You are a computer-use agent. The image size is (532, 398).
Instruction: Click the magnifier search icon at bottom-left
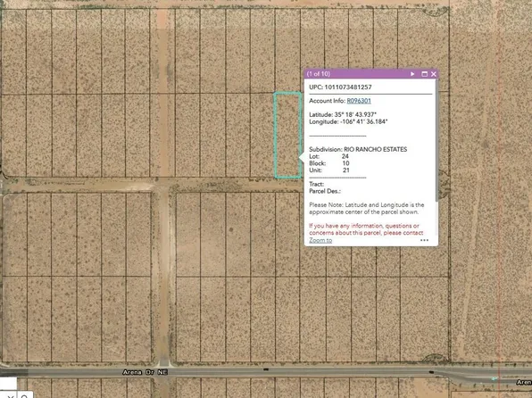click(x=24, y=396)
